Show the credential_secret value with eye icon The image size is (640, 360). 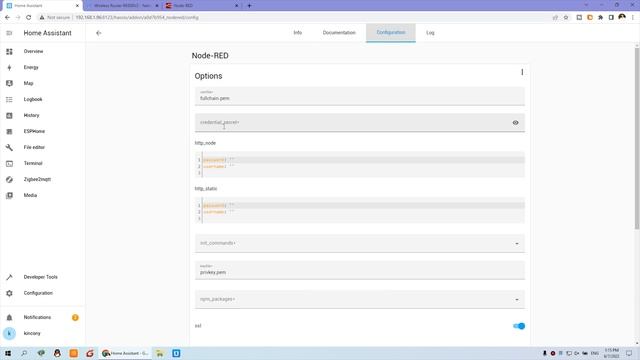[516, 123]
